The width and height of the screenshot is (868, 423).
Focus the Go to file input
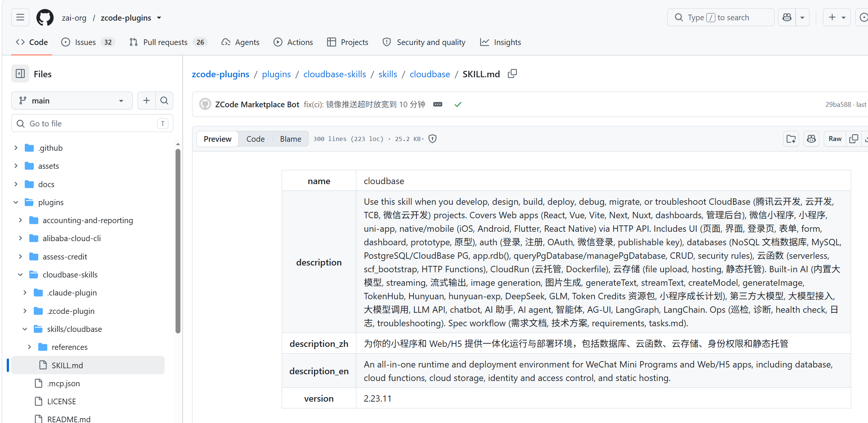click(x=92, y=123)
